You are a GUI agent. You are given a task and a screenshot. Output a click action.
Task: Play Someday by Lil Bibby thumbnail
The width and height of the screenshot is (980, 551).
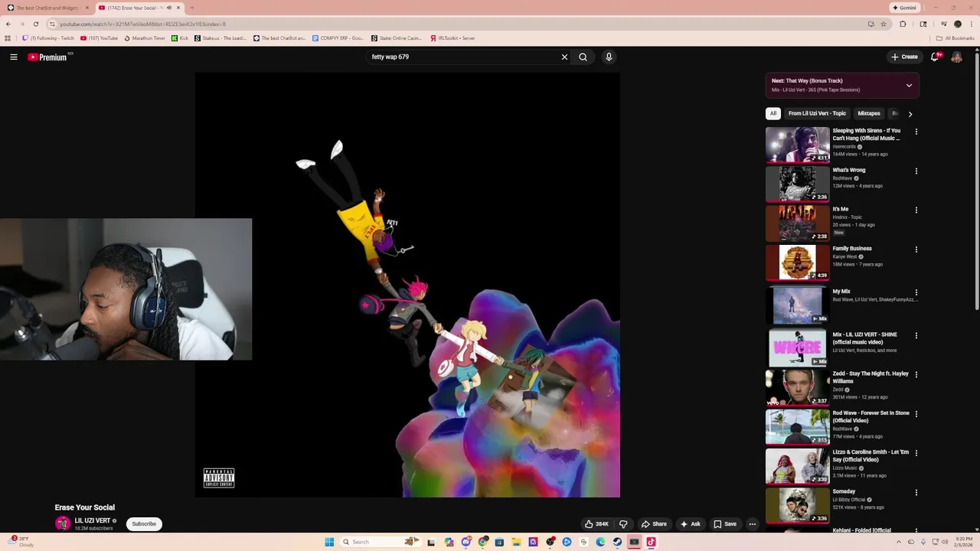pos(797,505)
